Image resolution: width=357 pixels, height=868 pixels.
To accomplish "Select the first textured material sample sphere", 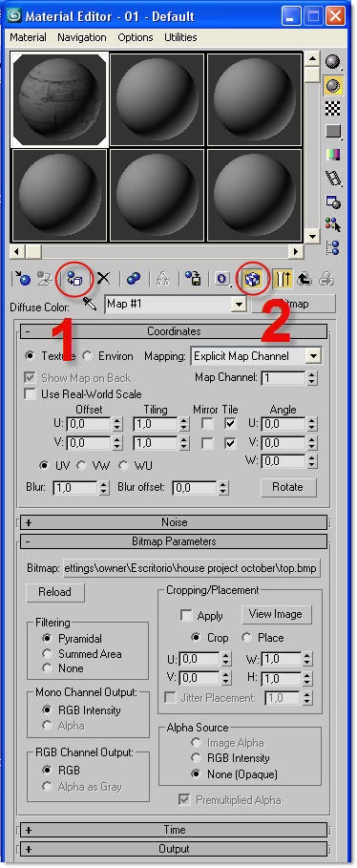I will tap(60, 99).
